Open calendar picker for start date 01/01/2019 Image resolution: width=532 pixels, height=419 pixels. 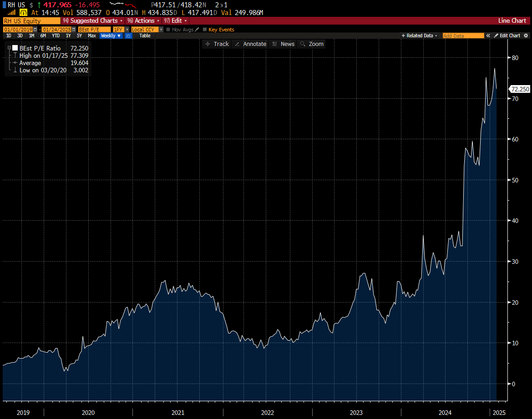tap(35, 30)
